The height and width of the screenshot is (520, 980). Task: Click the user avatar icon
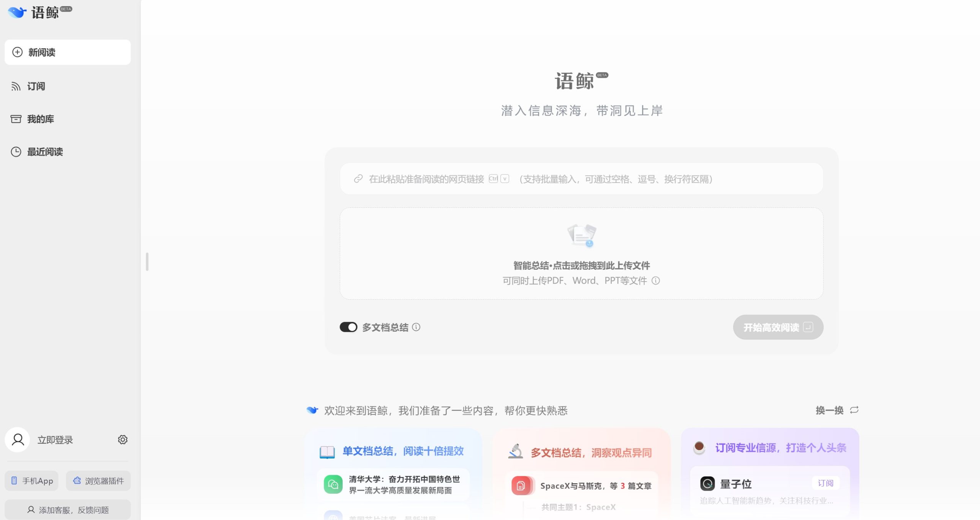[x=17, y=440]
